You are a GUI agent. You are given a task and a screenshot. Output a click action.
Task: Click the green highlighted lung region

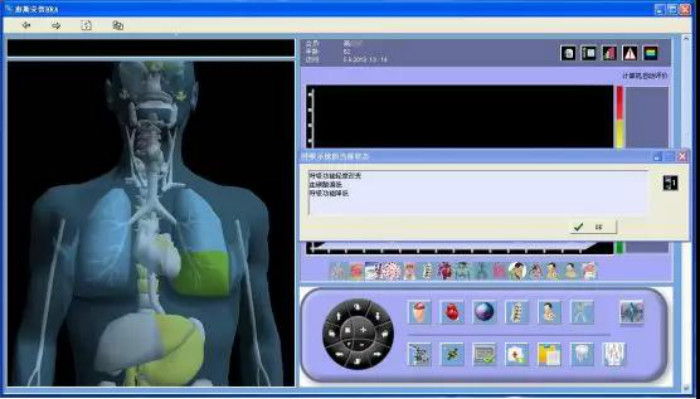pyautogui.click(x=202, y=273)
